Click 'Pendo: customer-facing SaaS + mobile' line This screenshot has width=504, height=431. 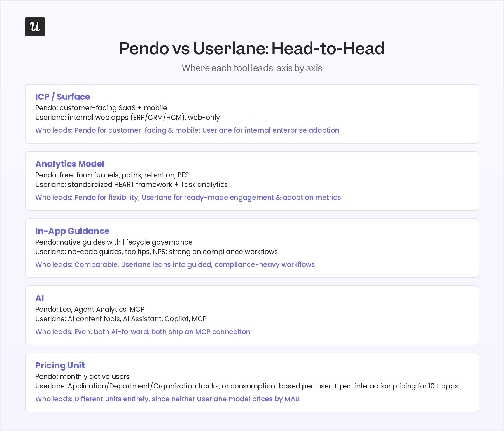click(101, 108)
